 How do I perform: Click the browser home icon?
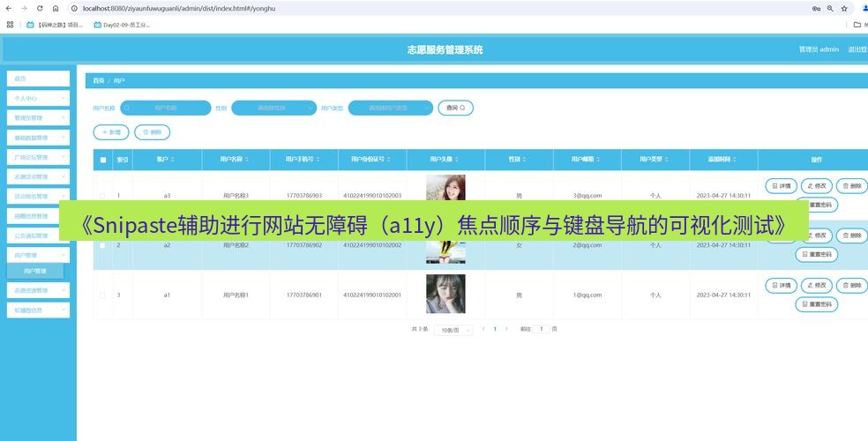point(56,8)
